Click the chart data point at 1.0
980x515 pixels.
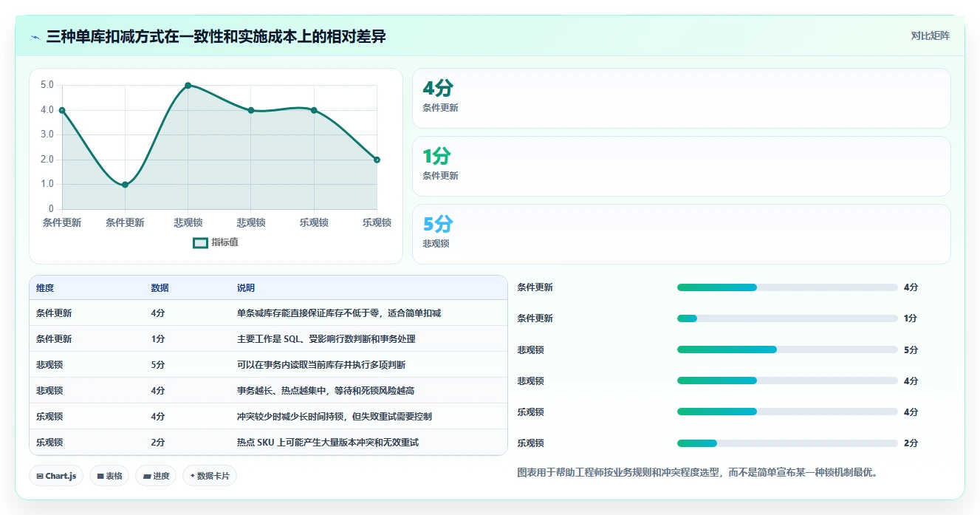[x=125, y=185]
